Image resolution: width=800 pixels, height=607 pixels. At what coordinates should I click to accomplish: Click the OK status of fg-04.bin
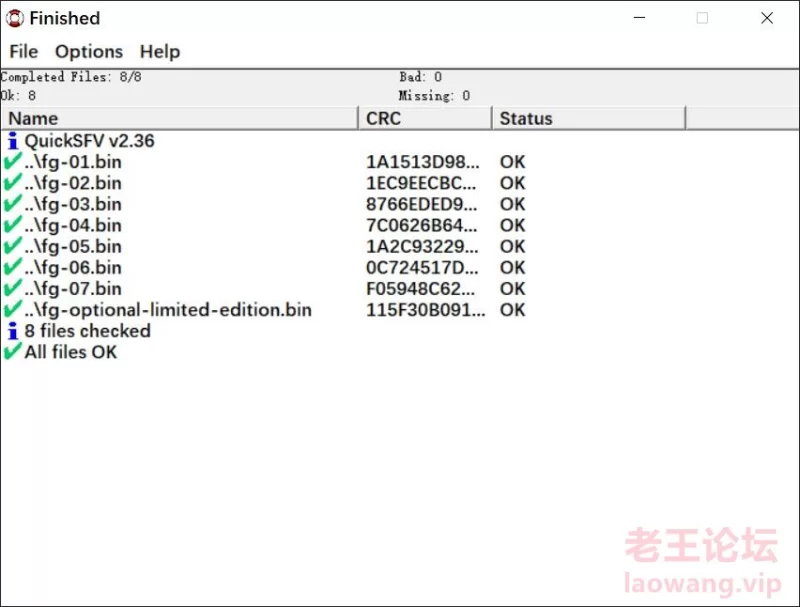tap(512, 225)
